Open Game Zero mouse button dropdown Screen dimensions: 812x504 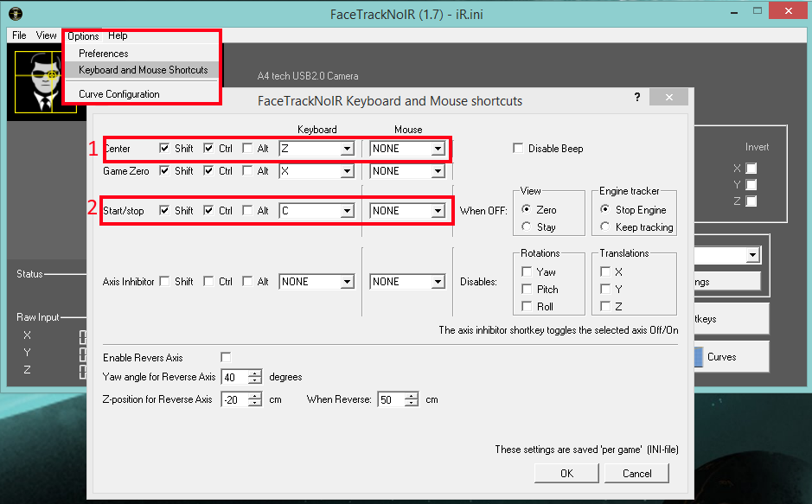pyautogui.click(x=407, y=171)
